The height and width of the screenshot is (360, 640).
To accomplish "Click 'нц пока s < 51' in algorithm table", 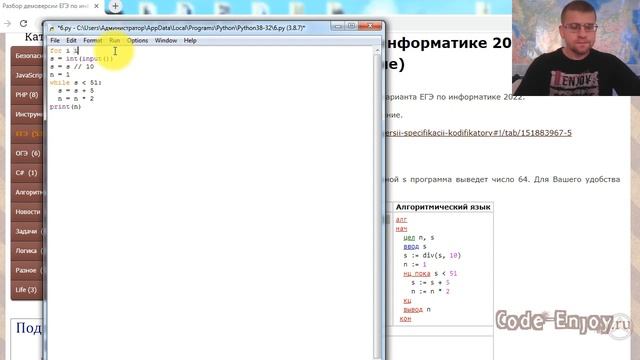I will click(430, 273).
